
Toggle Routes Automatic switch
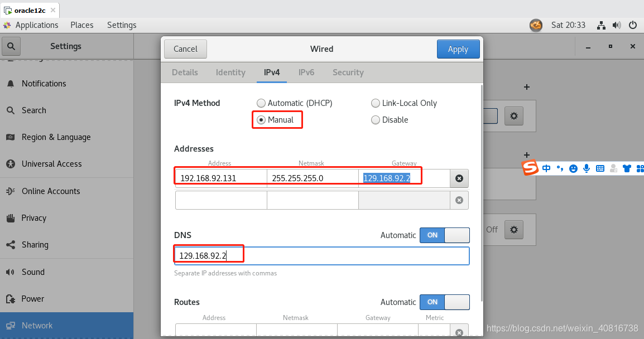(x=444, y=302)
